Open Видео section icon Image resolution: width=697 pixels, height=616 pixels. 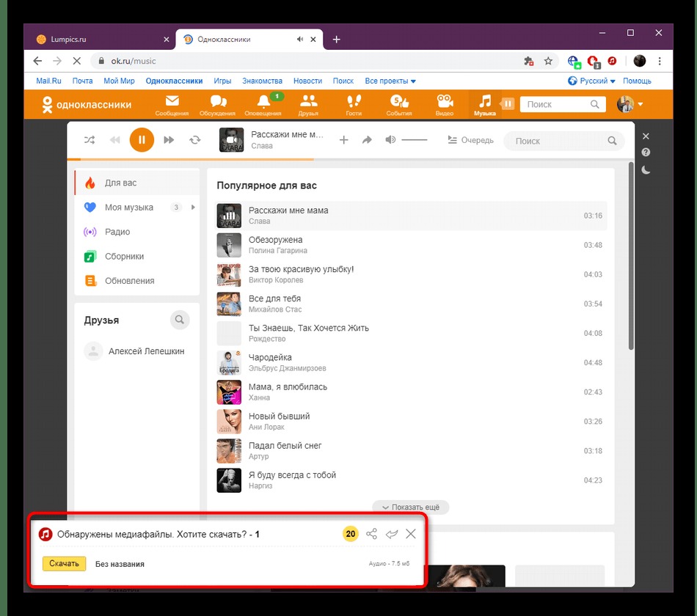point(445,106)
